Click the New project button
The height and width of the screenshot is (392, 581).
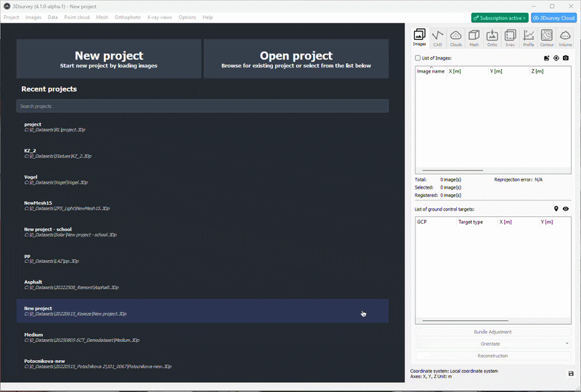pos(109,59)
